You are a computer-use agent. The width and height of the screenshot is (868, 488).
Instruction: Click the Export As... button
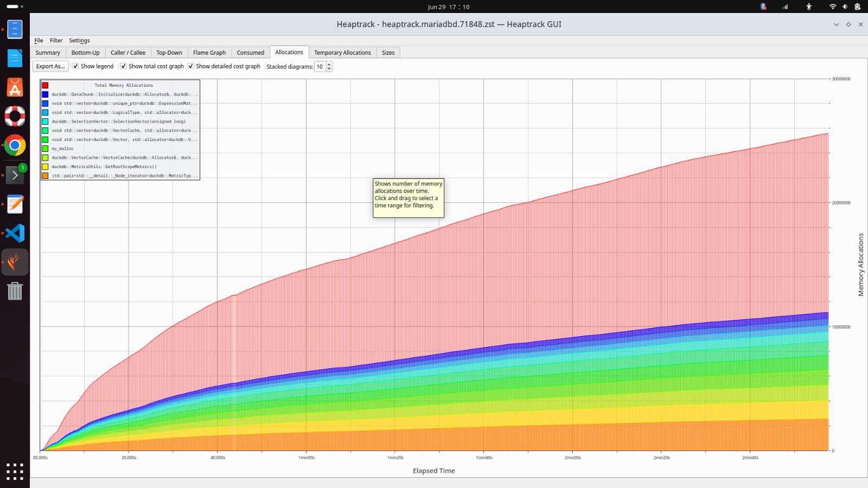click(x=50, y=66)
